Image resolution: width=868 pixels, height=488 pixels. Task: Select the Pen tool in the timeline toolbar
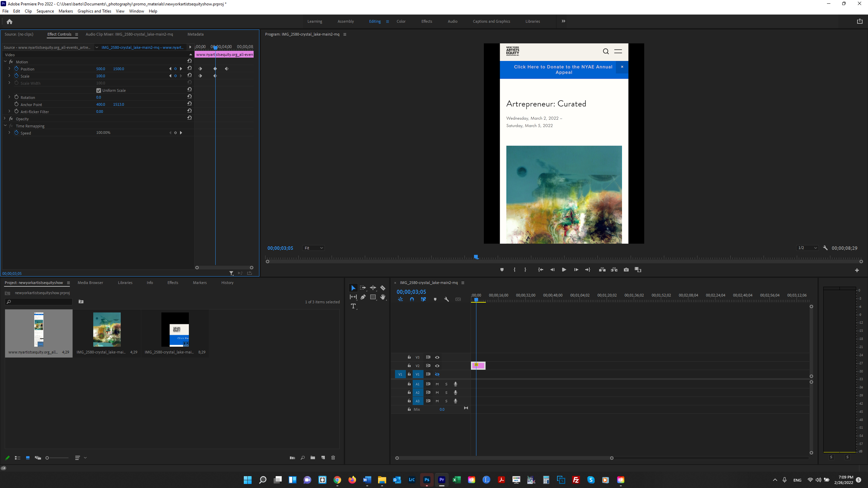[362, 297]
